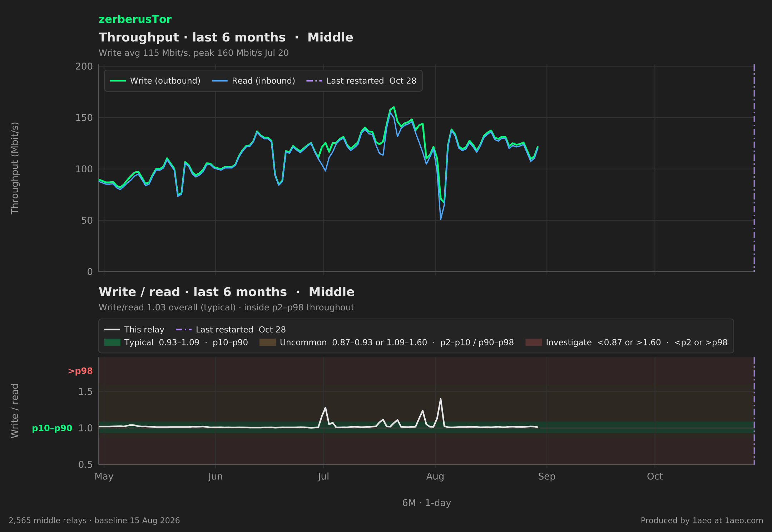Viewport: 772px width, 532px height.
Task: Click the Sep x-axis label
Action: [x=547, y=477]
